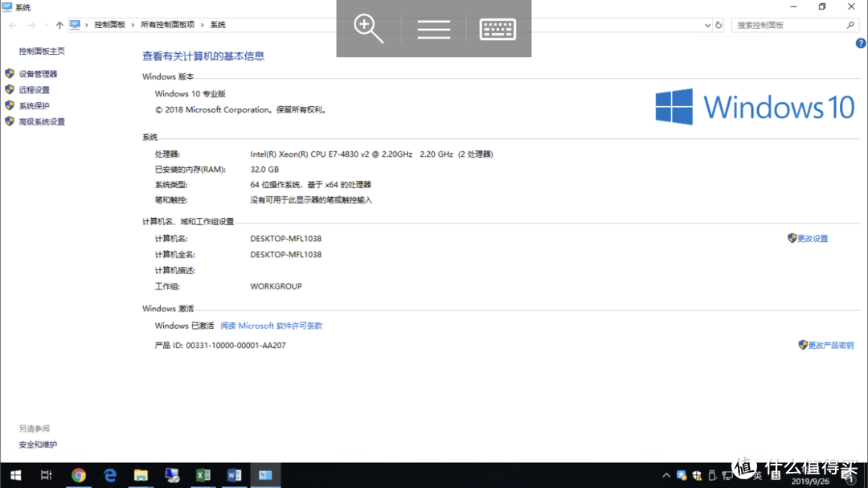Image resolution: width=868 pixels, height=488 pixels.
Task: Open the Windows Start menu
Action: (x=15, y=475)
